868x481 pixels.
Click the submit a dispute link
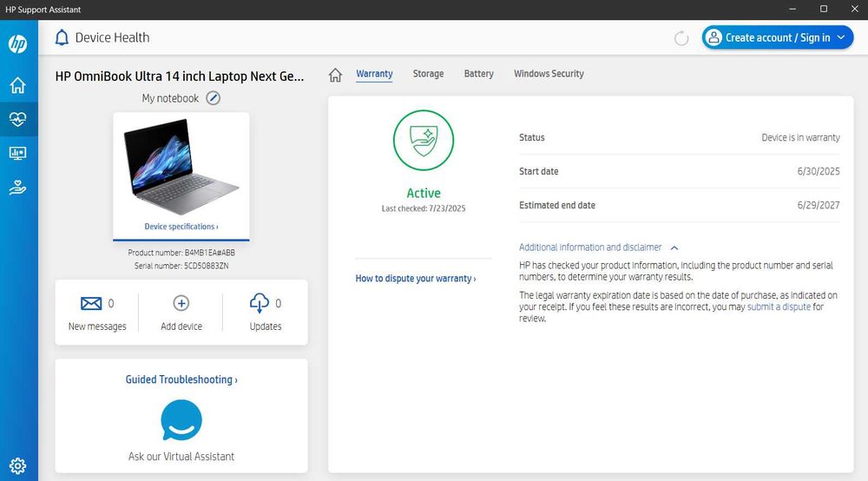[x=779, y=306]
